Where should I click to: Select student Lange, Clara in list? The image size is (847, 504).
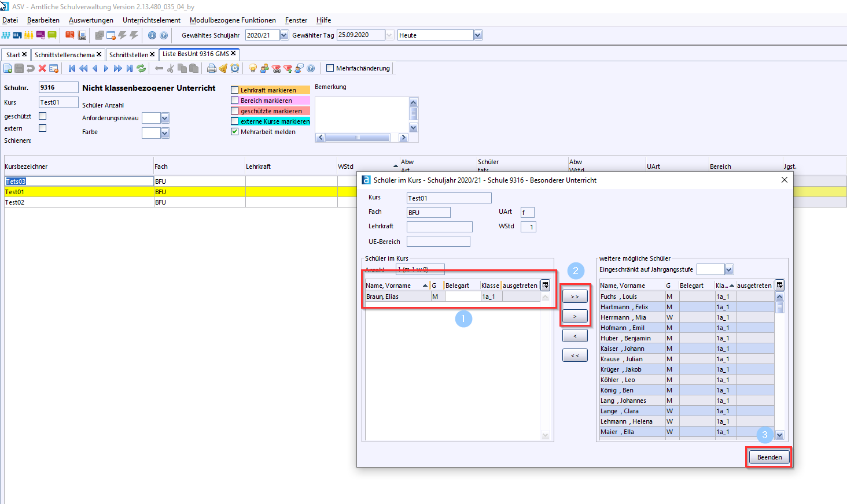click(686, 411)
